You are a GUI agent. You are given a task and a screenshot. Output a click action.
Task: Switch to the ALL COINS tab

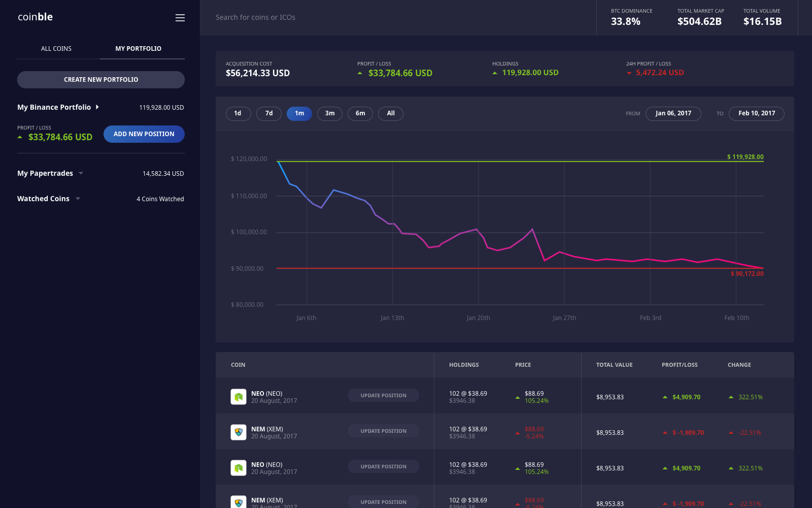[x=56, y=49]
